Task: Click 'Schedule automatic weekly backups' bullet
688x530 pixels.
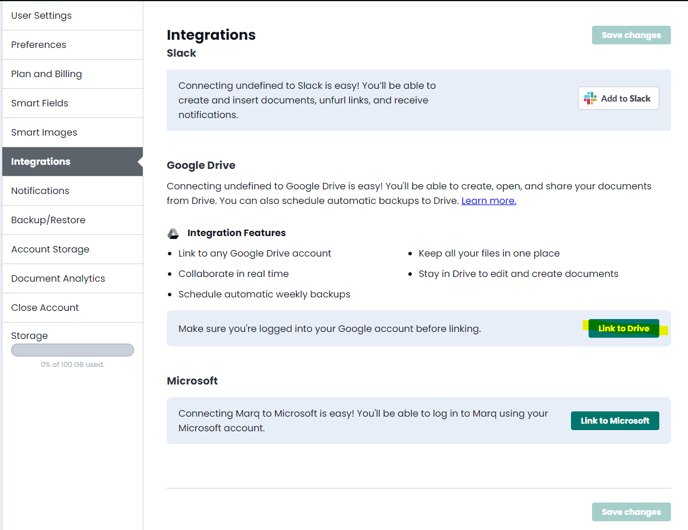Action: point(264,294)
